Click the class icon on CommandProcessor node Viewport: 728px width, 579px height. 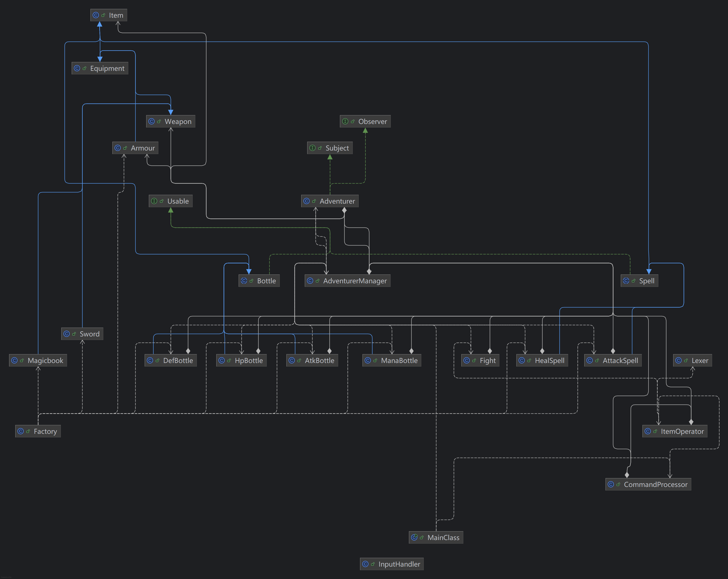611,484
